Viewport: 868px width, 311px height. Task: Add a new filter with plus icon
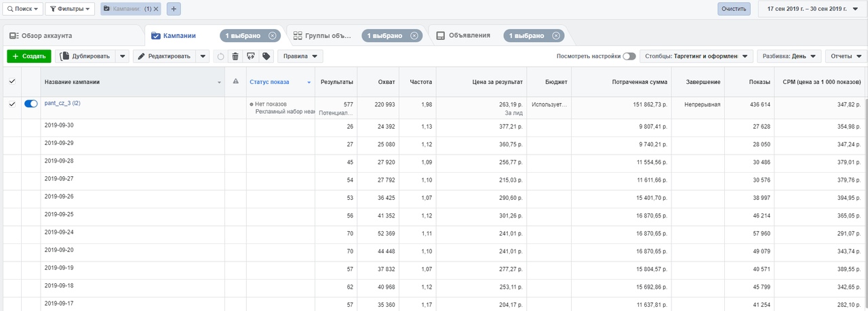click(174, 9)
